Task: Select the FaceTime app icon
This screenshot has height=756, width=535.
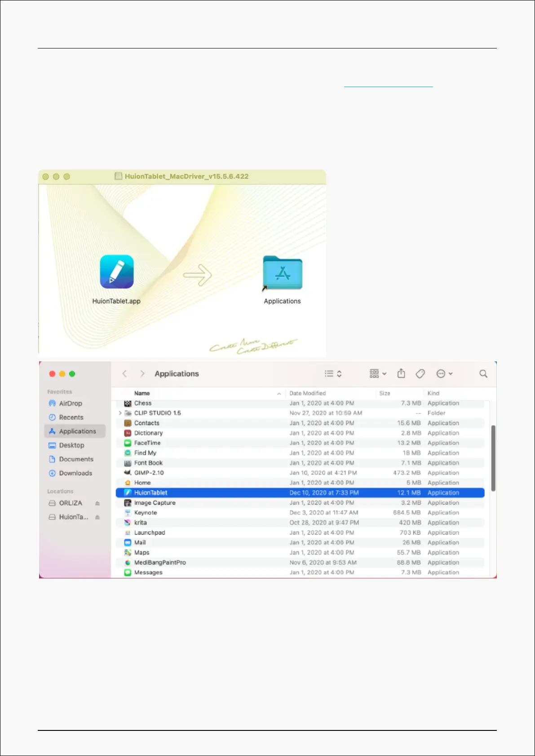Action: point(128,443)
